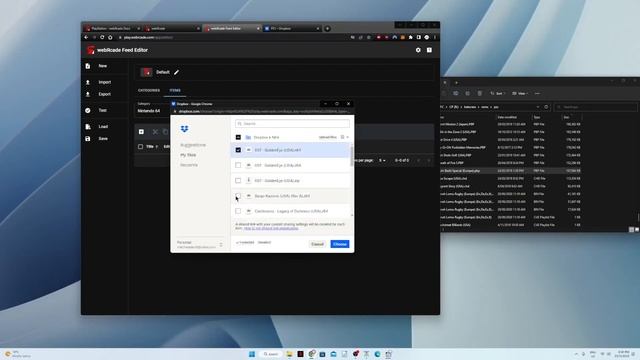This screenshot has width=640, height=360.
Task: Select the webЯcade Feed Editor browser tab
Action: point(232,29)
